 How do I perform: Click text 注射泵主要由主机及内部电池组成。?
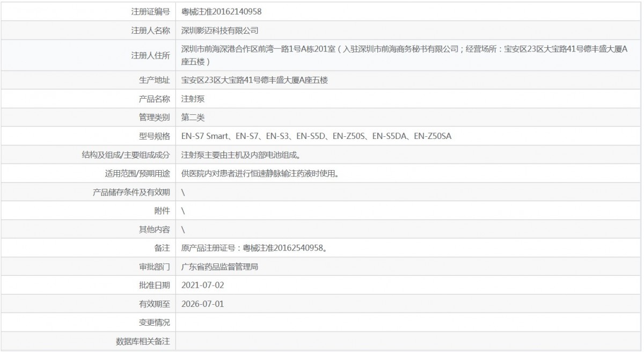pyautogui.click(x=241, y=155)
